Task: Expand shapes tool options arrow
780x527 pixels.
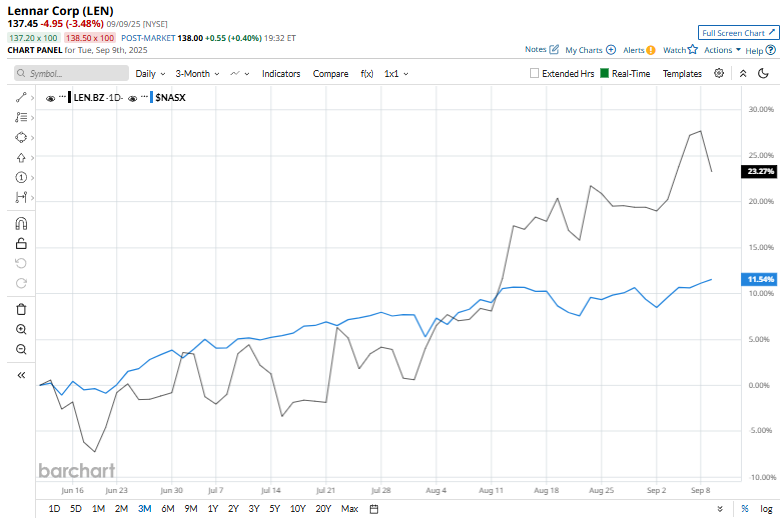Action: pos(32,138)
